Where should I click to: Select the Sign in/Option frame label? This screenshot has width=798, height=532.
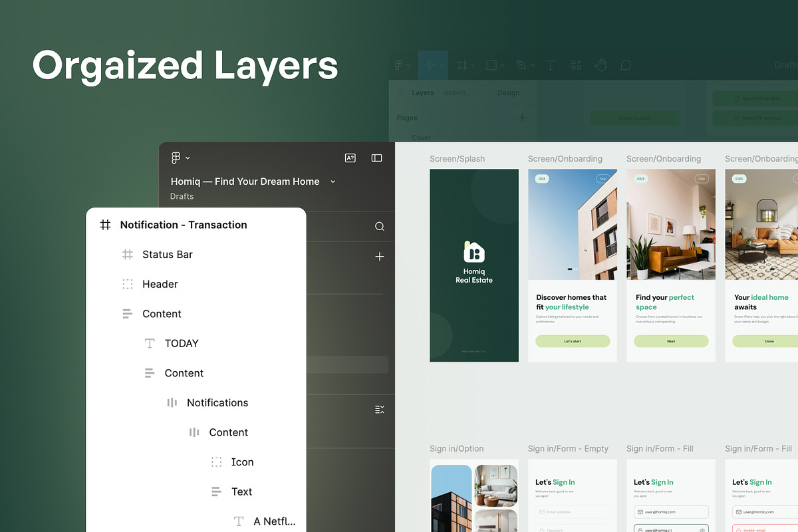point(456,449)
